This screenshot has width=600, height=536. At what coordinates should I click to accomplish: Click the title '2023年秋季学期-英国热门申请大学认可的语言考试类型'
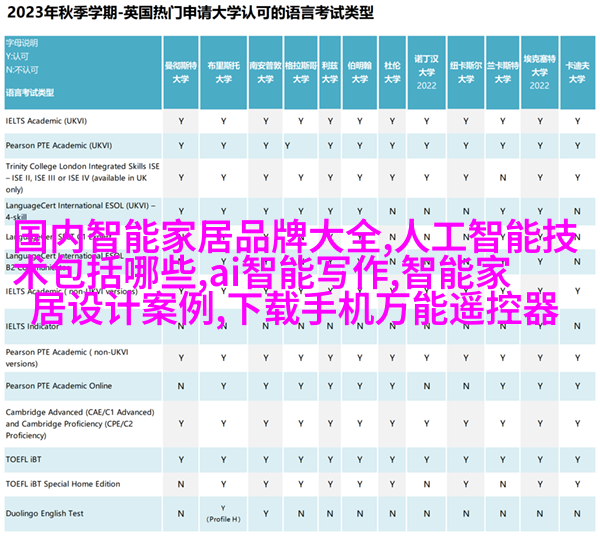pyautogui.click(x=190, y=13)
